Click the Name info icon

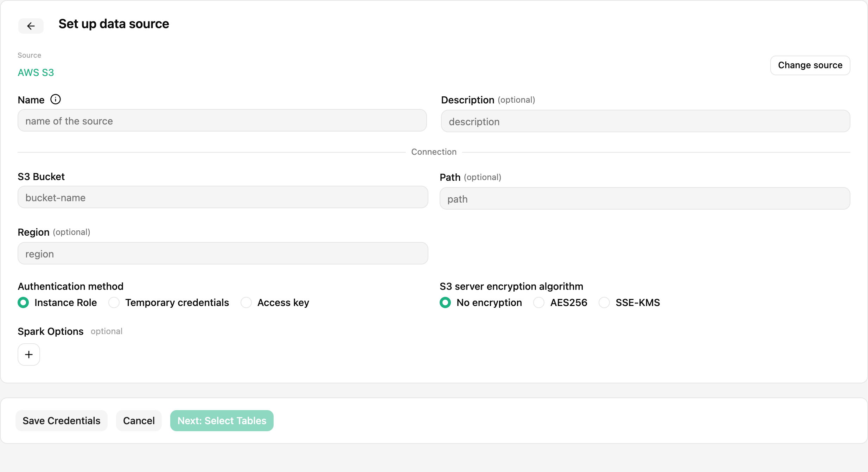tap(56, 100)
